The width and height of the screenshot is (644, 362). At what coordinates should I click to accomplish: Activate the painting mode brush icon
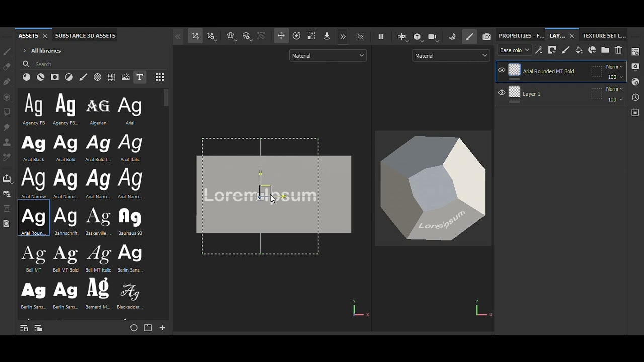tap(469, 36)
